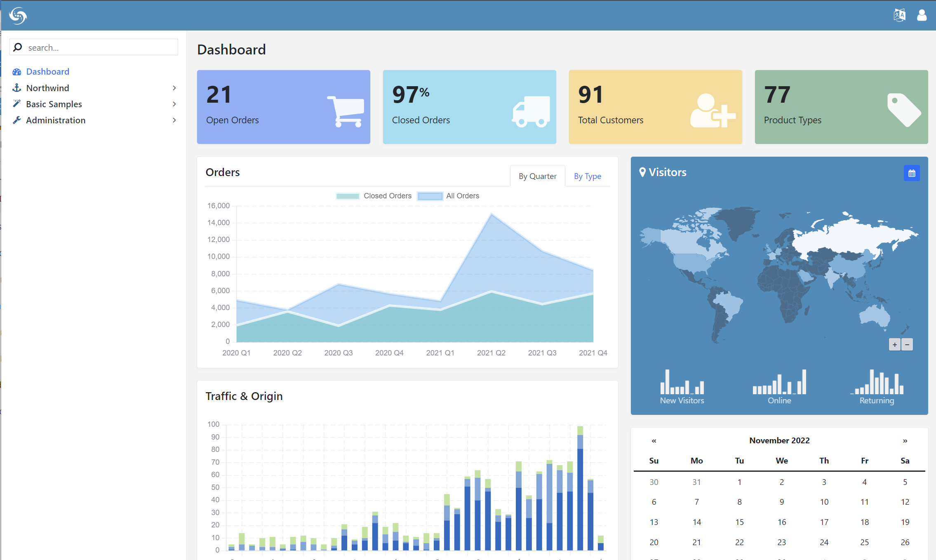Viewport: 936px width, 560px height.
Task: Toggle Closed Orders legend series
Action: click(x=374, y=196)
